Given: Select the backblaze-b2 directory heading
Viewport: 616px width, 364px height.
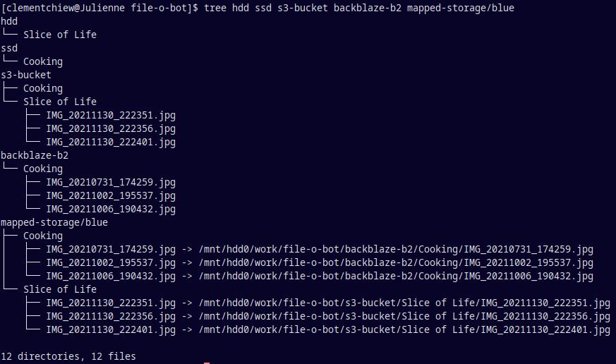Looking at the screenshot, I should coord(35,155).
